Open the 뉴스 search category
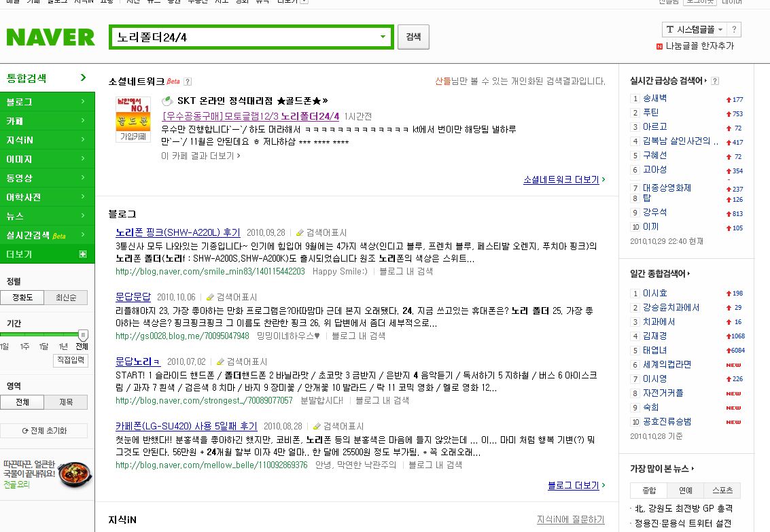This screenshot has height=532, width=770. 47,216
